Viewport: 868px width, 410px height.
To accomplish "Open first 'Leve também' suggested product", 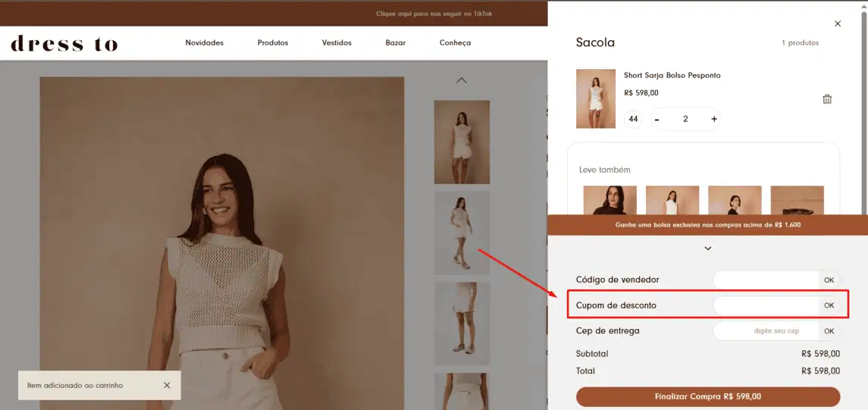I will [610, 200].
